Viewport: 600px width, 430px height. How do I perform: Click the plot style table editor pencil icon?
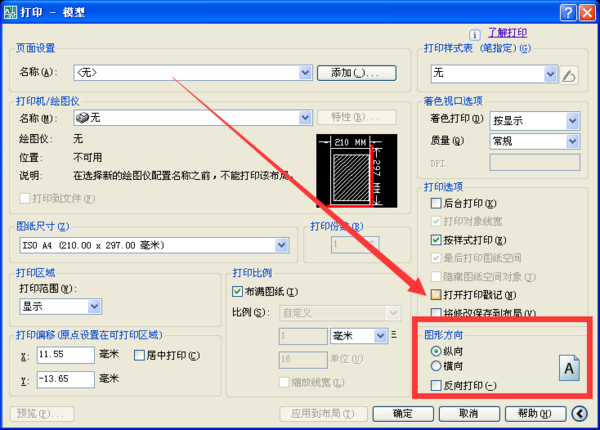[569, 75]
